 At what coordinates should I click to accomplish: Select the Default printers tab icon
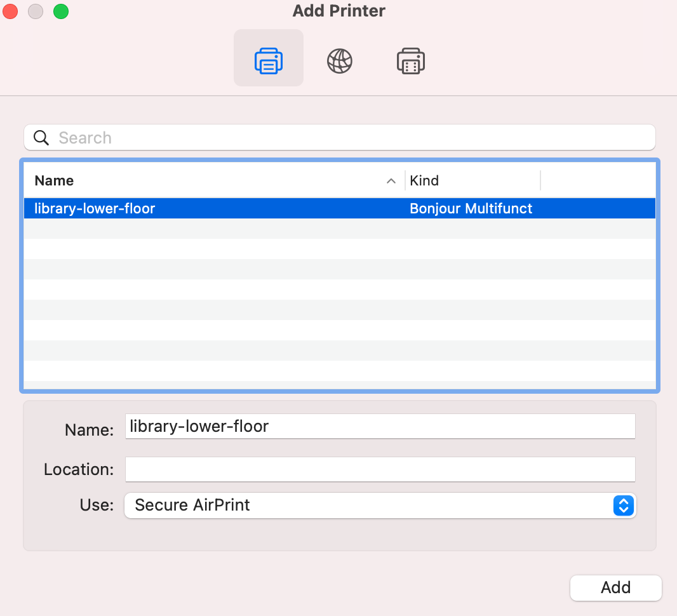pyautogui.click(x=268, y=61)
